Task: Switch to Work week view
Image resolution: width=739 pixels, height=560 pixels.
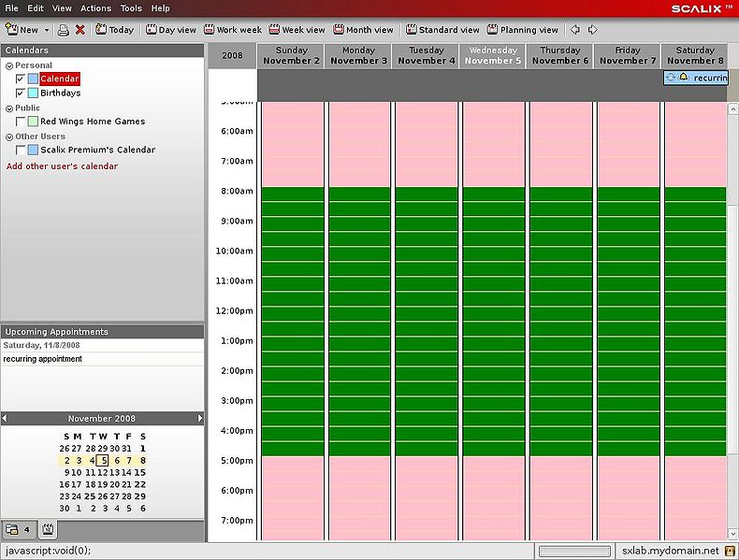Action: pyautogui.click(x=233, y=30)
